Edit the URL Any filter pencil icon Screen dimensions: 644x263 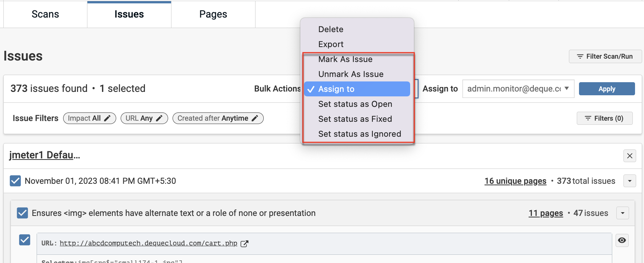pos(159,118)
